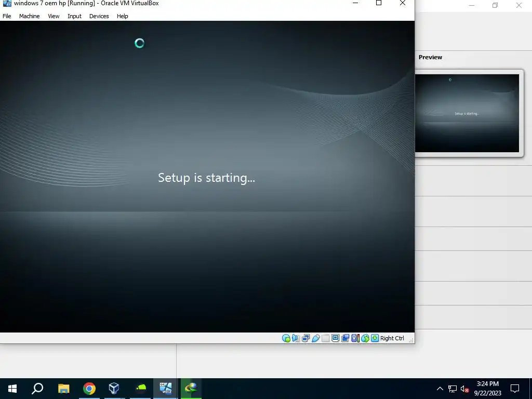Open the notification center

(x=515, y=389)
